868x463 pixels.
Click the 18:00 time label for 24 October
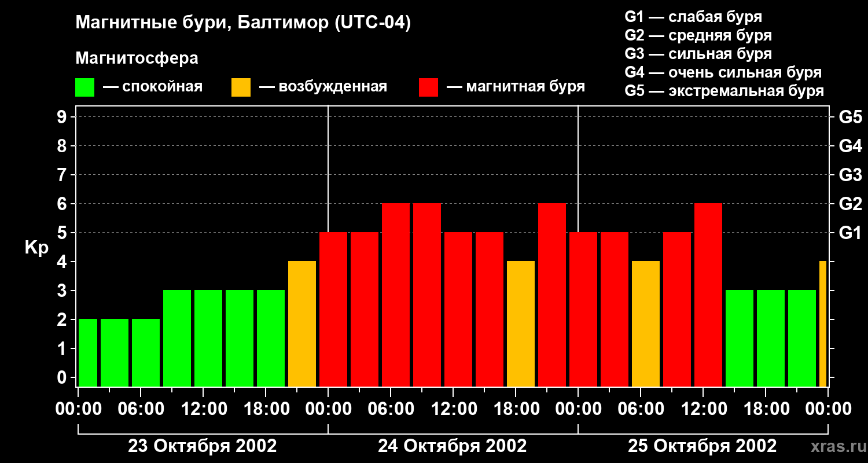pos(516,409)
